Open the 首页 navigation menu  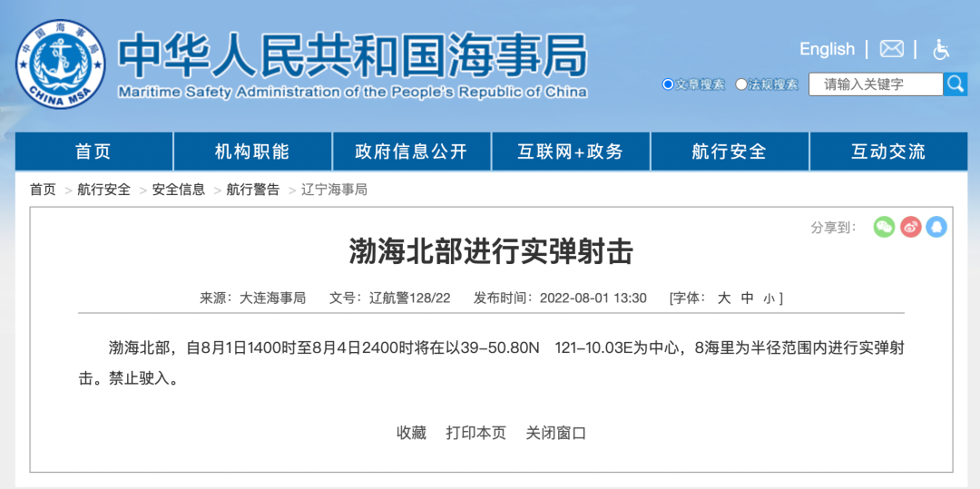click(93, 152)
